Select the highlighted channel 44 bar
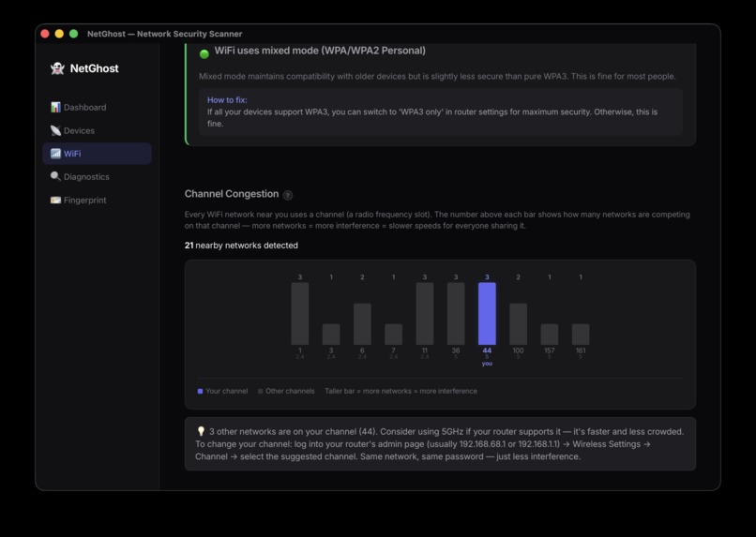Viewport: 756px width, 537px height. (x=487, y=314)
